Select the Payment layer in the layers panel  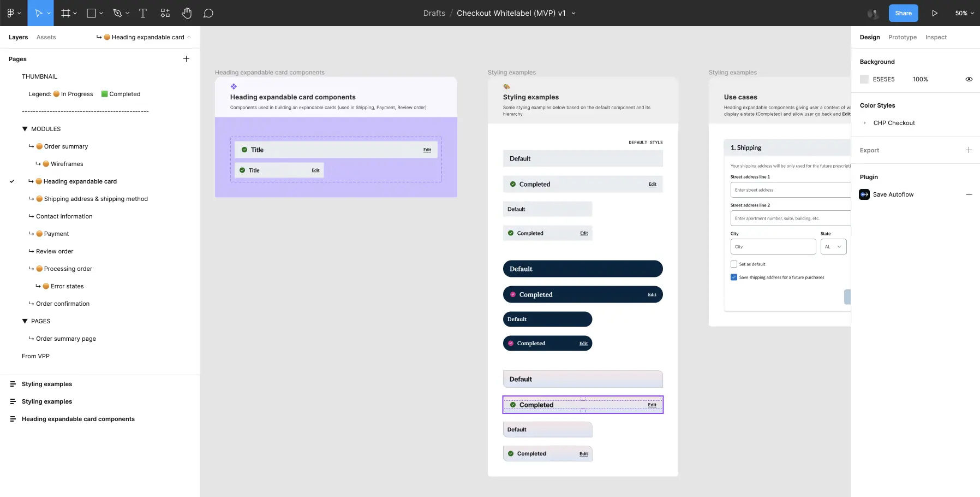pos(56,234)
